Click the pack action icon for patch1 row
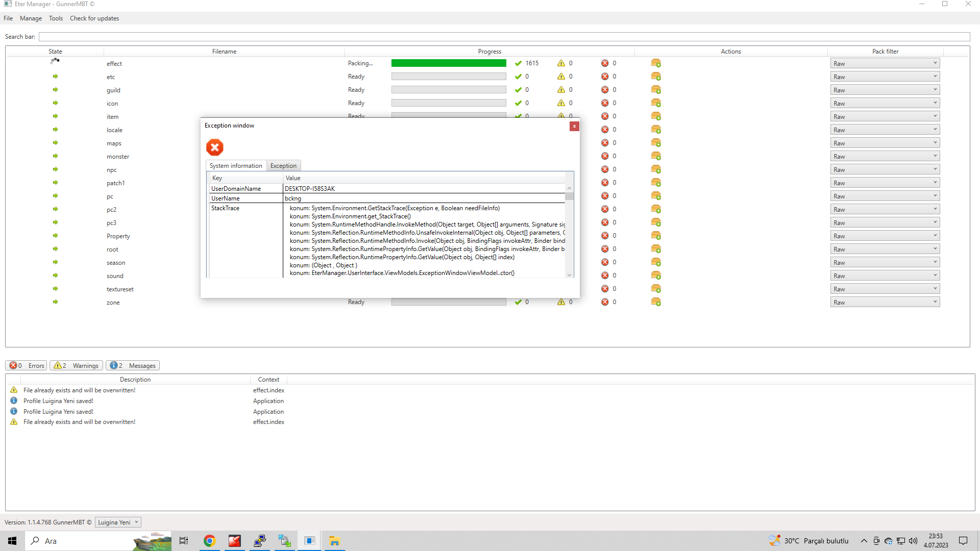Screen dimensions: 980x551 656,183
